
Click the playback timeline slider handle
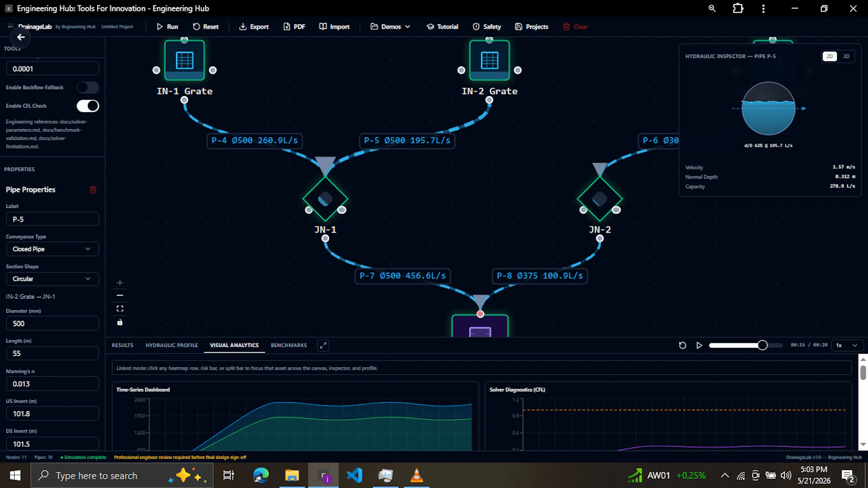[x=762, y=345]
